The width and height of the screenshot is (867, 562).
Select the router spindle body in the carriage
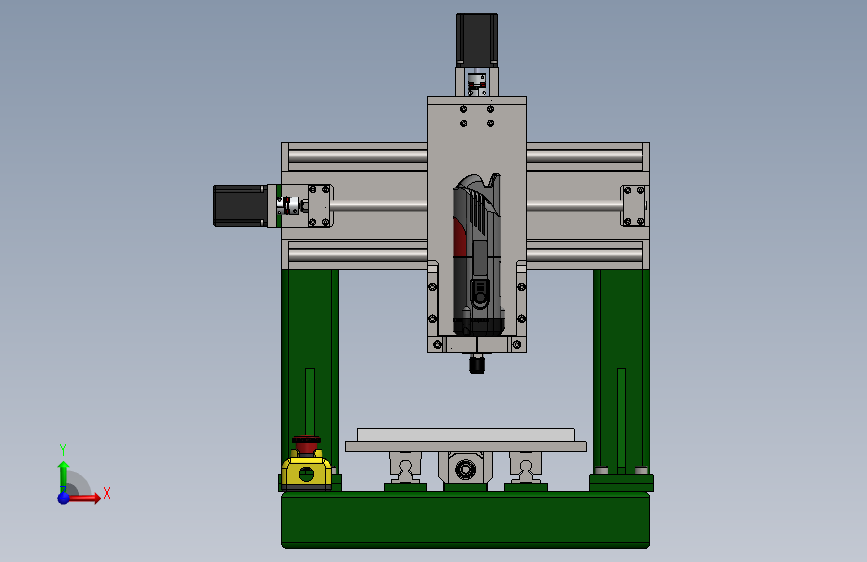(478, 254)
